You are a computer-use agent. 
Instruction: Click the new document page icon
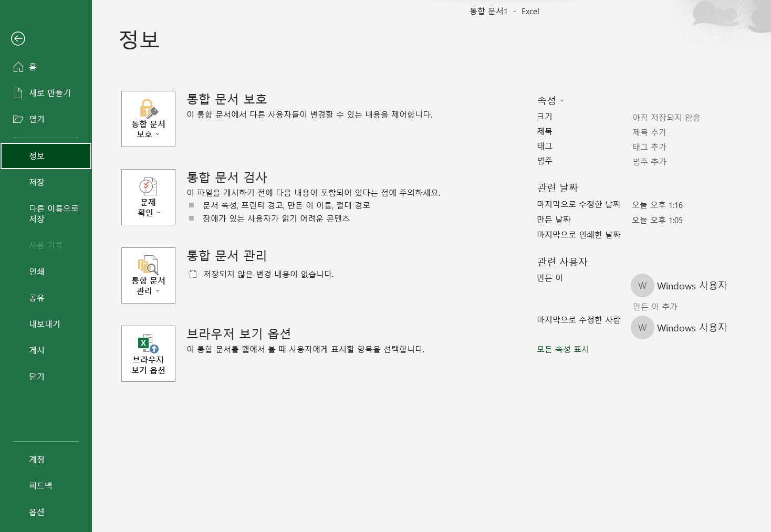[x=18, y=93]
